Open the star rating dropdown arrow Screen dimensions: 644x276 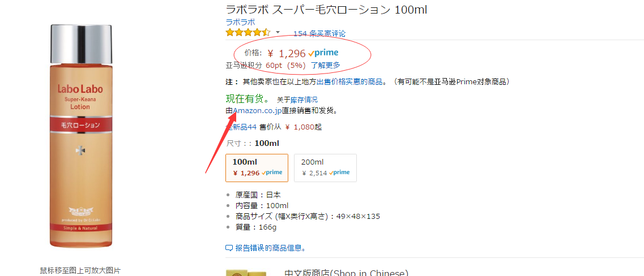click(278, 32)
